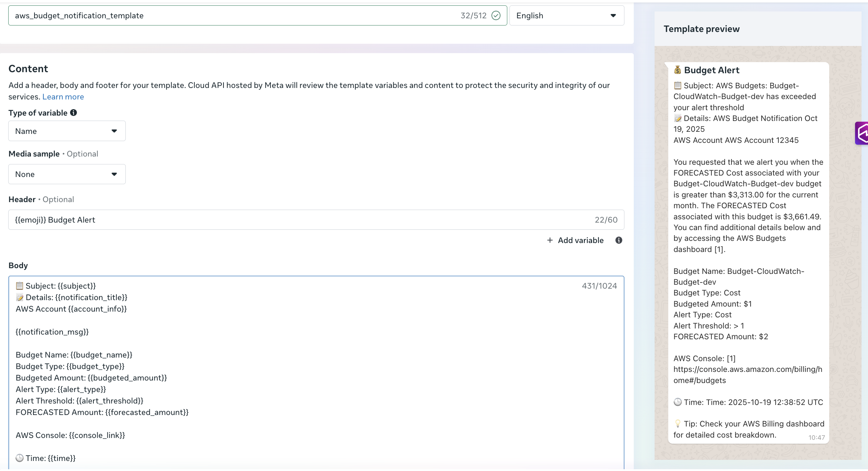Expand the Media sample None dropdown
Viewport: 868px width, 471px height.
pyautogui.click(x=67, y=174)
